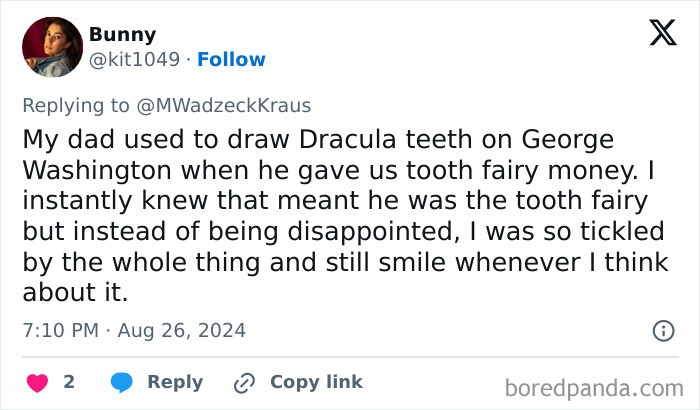The image size is (700, 410).
Task: Click the chain link icon
Action: tap(244, 382)
